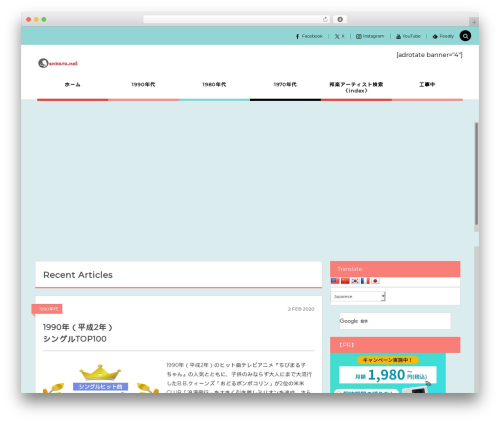Click the 1,980円 campaign ad banner
Viewport: 500px width, 423px height.
point(388,373)
